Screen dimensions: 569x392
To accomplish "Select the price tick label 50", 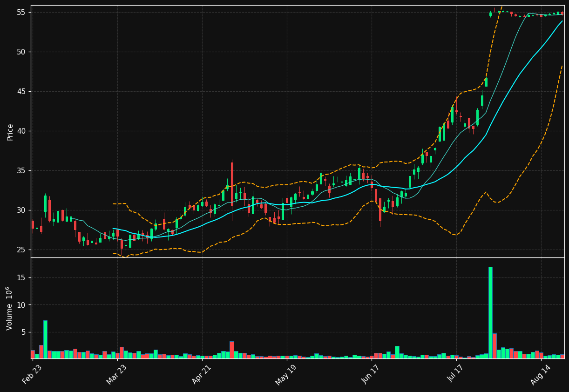I will 21,52.
